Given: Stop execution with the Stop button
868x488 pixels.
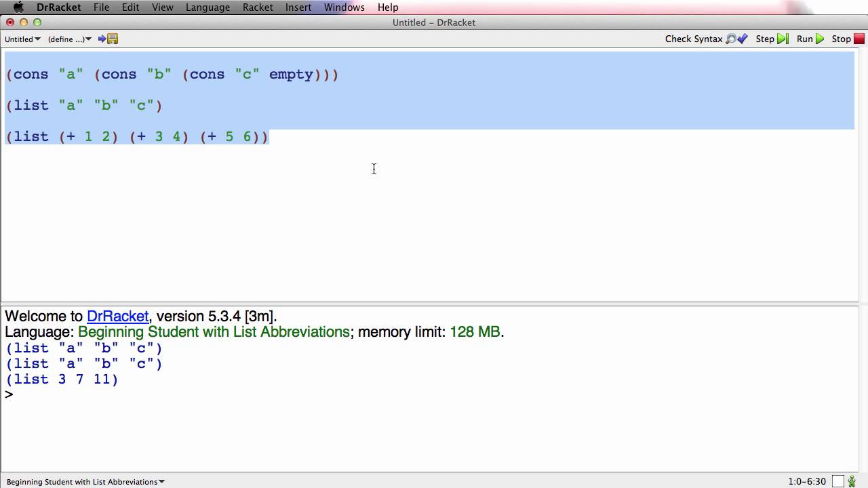Looking at the screenshot, I should [x=848, y=39].
